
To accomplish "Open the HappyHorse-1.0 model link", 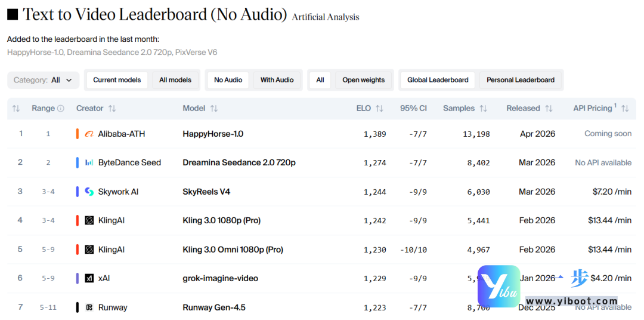I will tap(213, 134).
